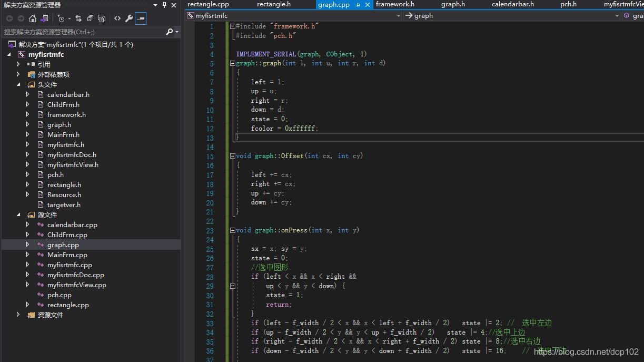Select ChildFrm.h in the header files
This screenshot has width=644, height=362.
click(63, 105)
